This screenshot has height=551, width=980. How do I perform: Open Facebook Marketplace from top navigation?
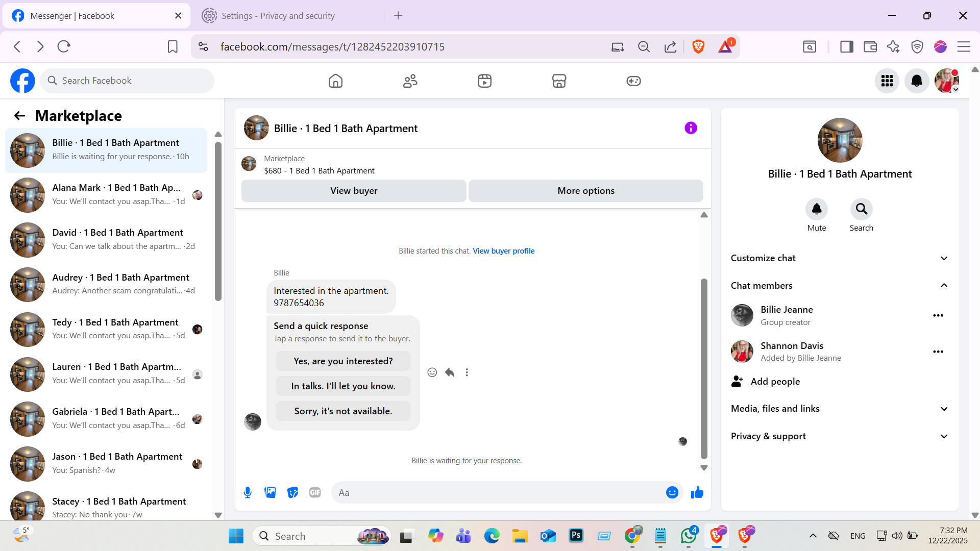pos(559,81)
